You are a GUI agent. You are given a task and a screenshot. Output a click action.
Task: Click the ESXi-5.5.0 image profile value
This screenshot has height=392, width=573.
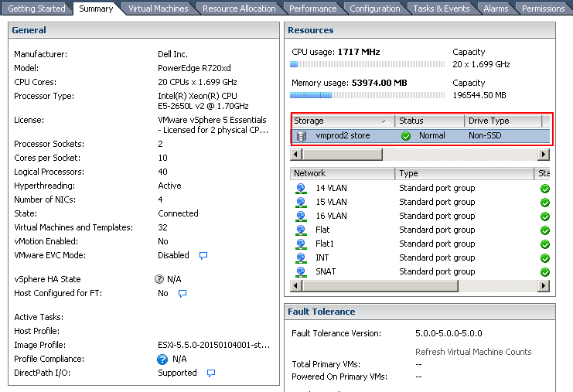(213, 346)
